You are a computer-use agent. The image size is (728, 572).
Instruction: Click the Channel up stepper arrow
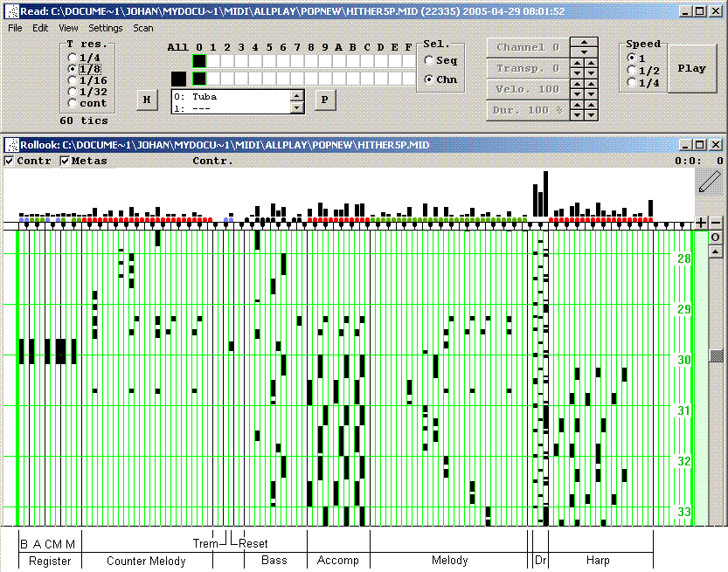(584, 42)
